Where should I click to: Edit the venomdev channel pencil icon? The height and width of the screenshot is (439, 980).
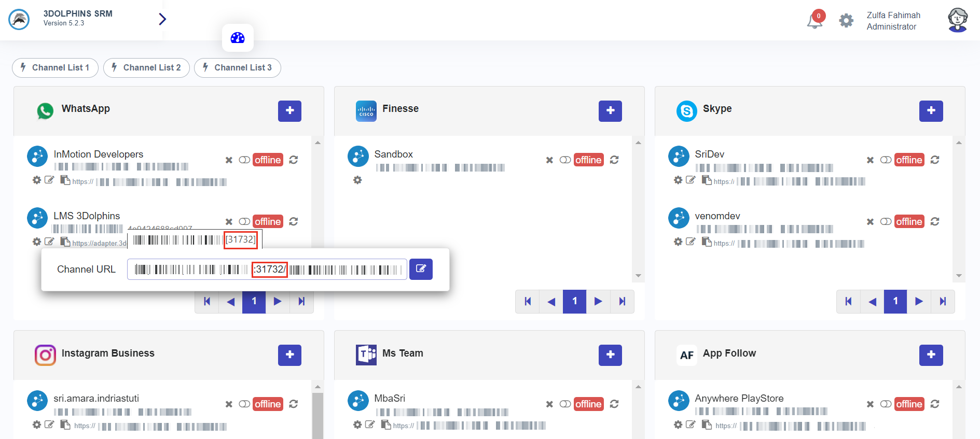point(691,242)
